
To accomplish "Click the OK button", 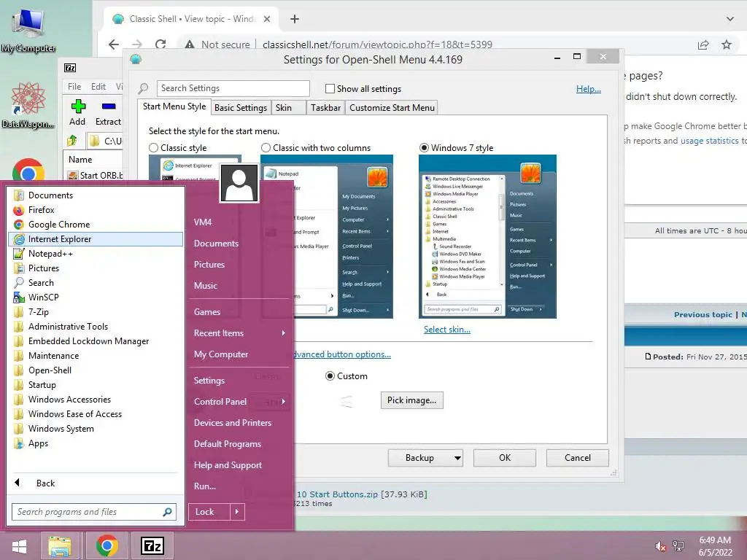I will click(x=505, y=458).
